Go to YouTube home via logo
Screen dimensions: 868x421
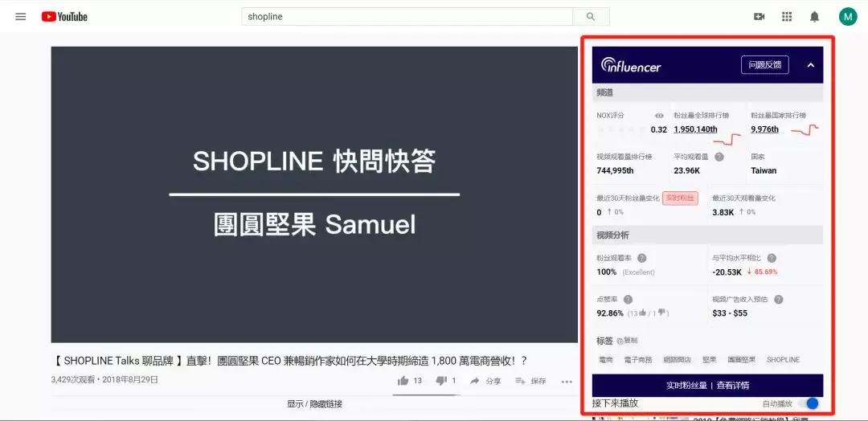[64, 17]
